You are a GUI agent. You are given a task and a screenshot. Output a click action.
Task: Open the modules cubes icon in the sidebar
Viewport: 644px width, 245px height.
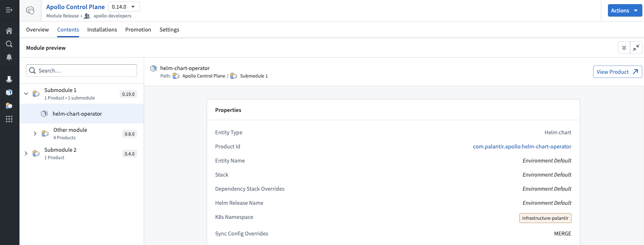tap(9, 106)
